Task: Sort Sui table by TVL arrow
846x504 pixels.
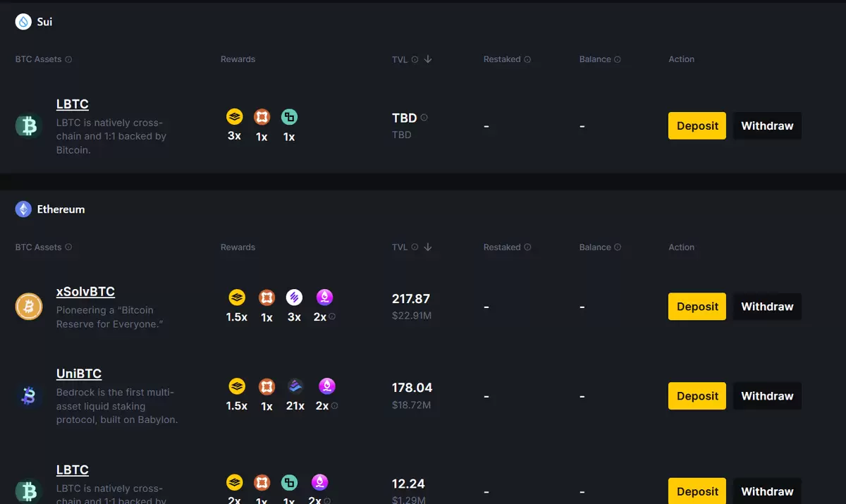Action: pyautogui.click(x=428, y=59)
